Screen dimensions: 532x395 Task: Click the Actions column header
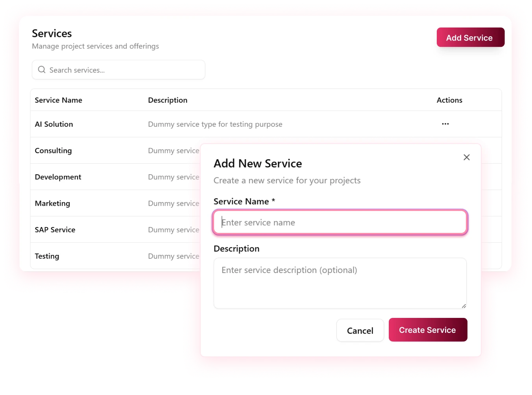pyautogui.click(x=449, y=100)
